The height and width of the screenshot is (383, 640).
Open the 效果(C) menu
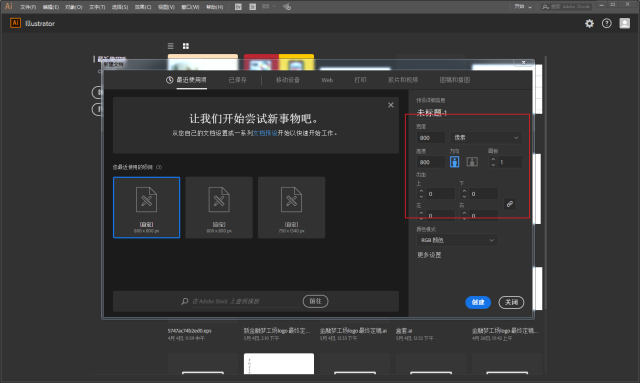[143, 7]
